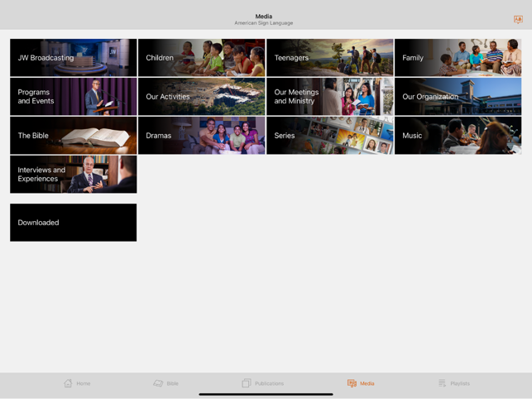Switch to the Publications tab

pos(262,383)
